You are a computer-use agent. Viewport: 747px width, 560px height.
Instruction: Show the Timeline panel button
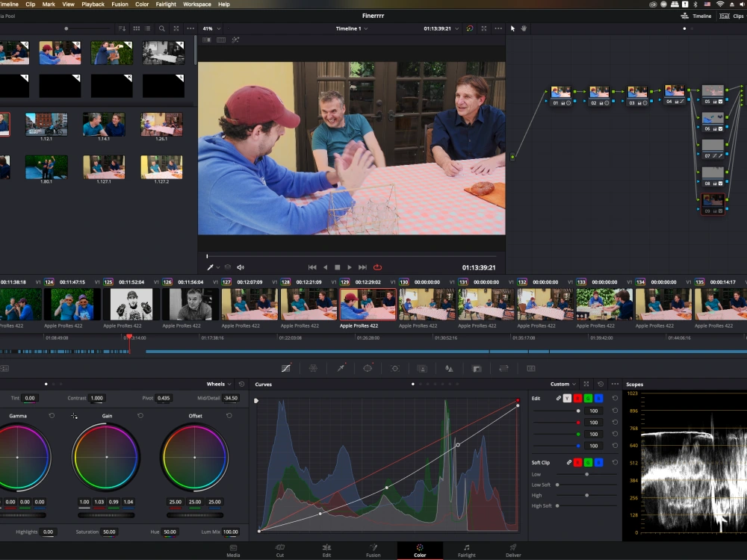pyautogui.click(x=696, y=16)
